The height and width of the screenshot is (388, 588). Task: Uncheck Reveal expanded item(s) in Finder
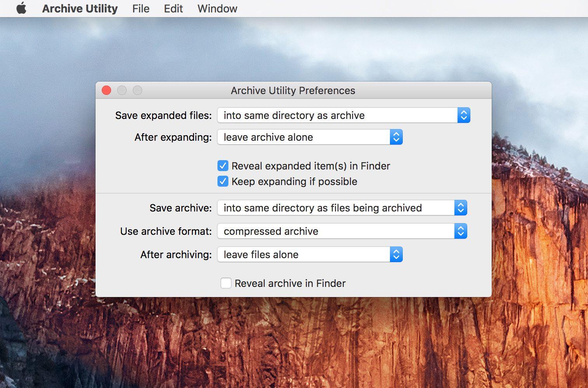223,166
